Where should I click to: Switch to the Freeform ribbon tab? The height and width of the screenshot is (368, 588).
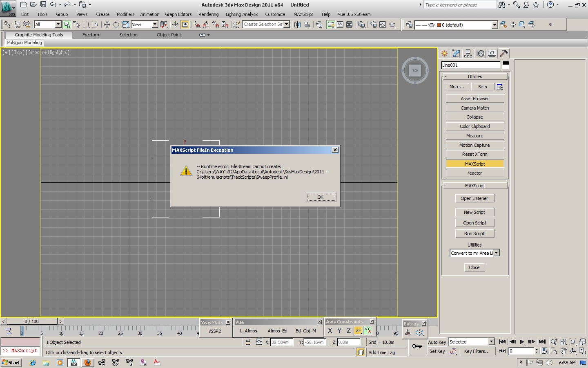[91, 35]
